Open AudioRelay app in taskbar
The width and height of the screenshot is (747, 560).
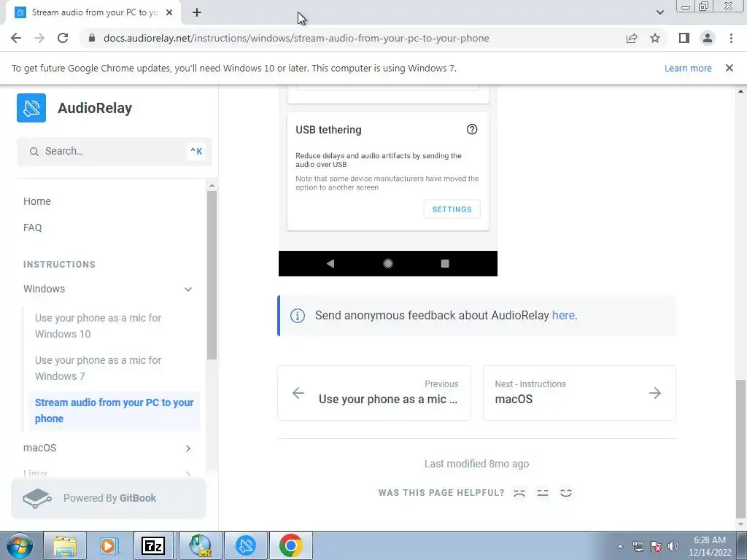pos(246,545)
